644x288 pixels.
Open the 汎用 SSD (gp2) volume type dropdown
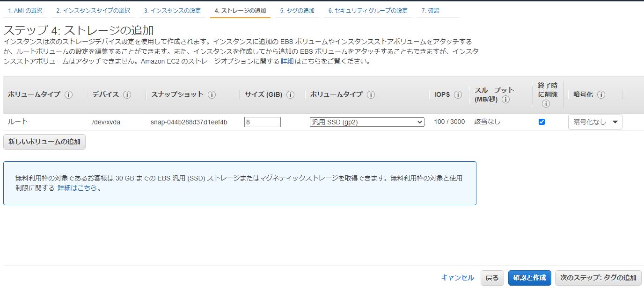point(367,122)
